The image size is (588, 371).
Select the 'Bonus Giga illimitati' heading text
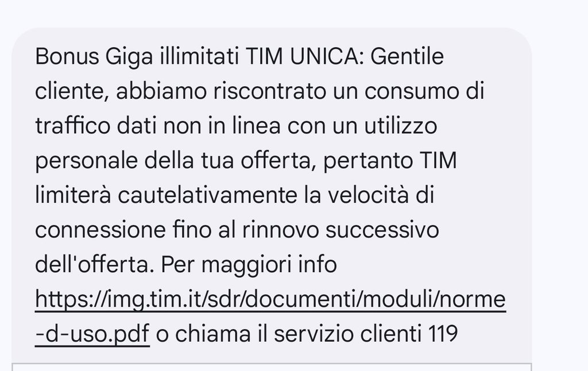(137, 57)
